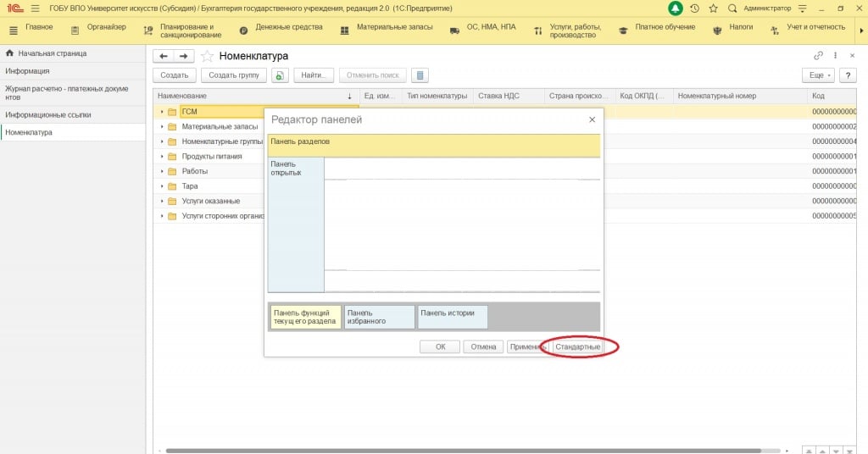Click the back navigation arrow
The height and width of the screenshot is (454, 868).
pyautogui.click(x=164, y=56)
